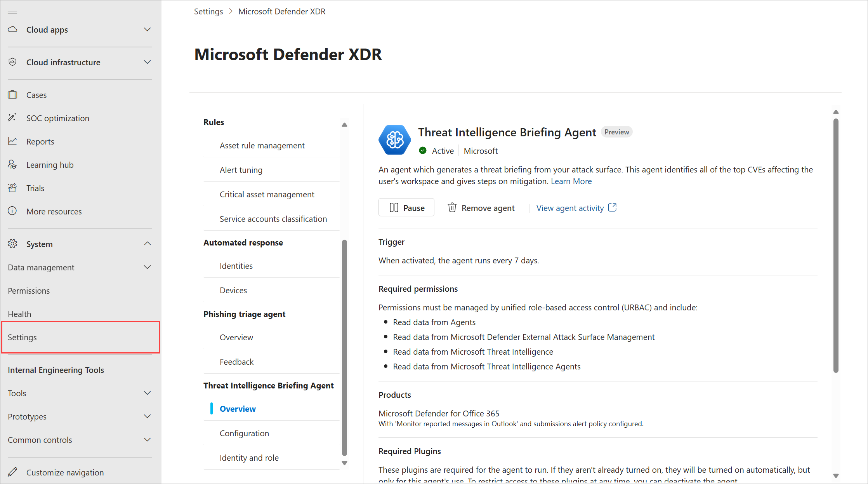Click the More resources info icon
The image size is (868, 484).
pos(12,211)
